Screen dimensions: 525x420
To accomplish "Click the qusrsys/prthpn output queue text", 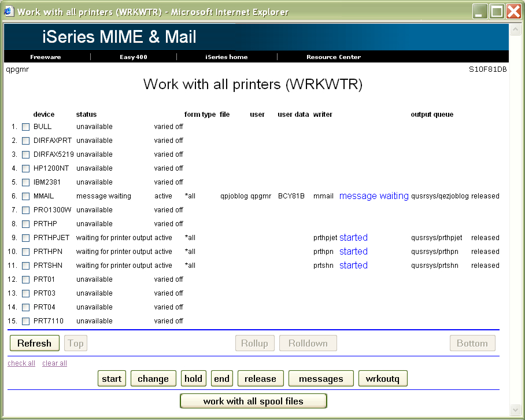I will click(435, 252).
